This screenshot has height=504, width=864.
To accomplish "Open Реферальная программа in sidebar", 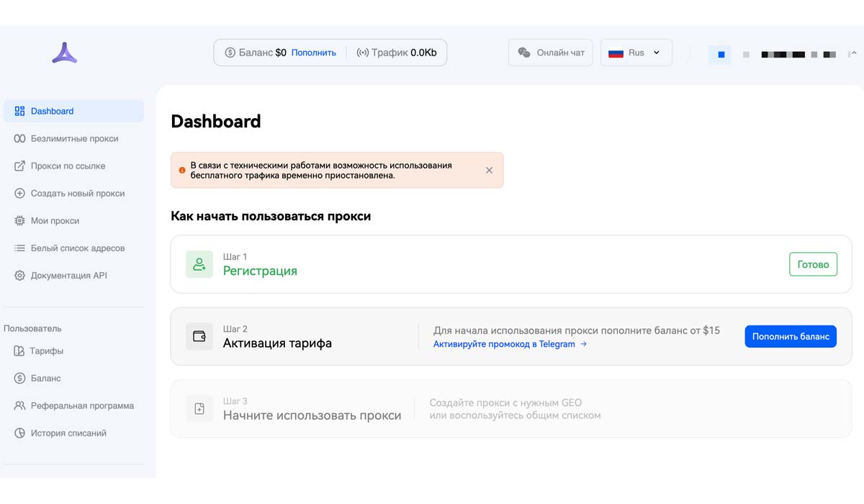I will tap(82, 406).
